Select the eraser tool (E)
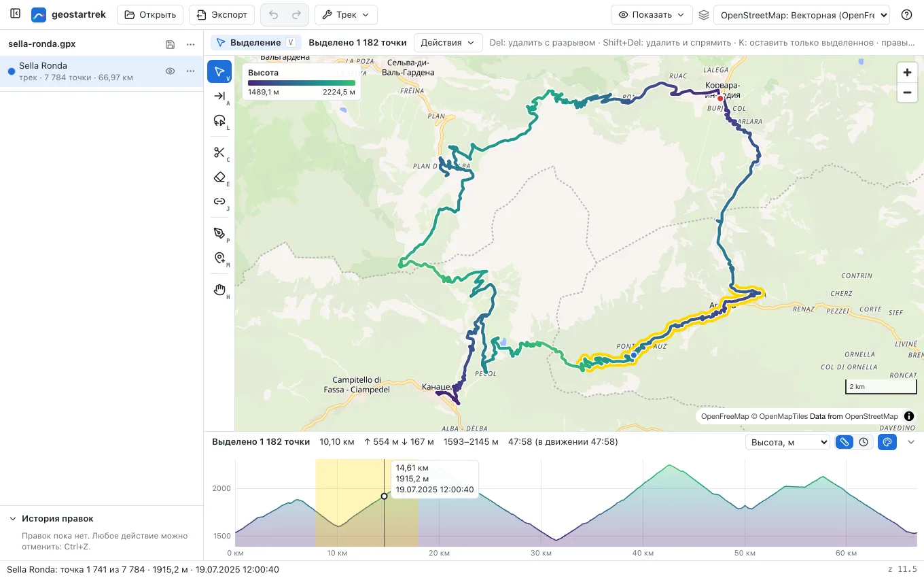Image resolution: width=924 pixels, height=578 pixels. click(219, 177)
